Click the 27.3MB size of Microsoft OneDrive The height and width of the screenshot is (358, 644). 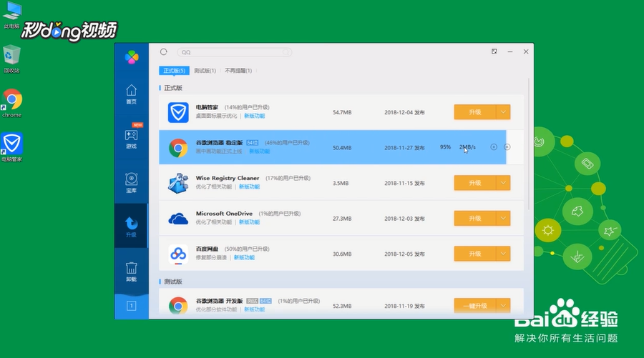coord(342,219)
